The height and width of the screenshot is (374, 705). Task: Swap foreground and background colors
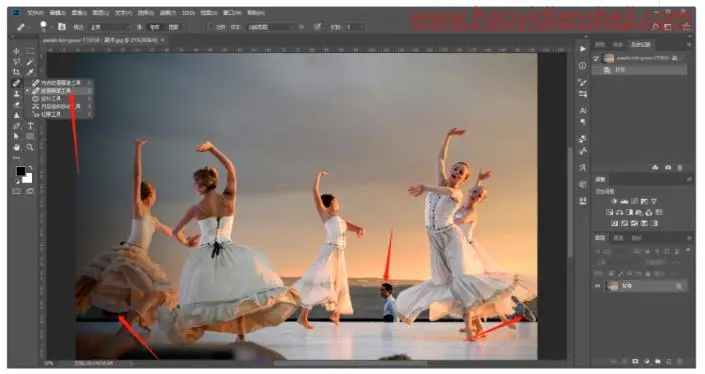click(x=29, y=169)
